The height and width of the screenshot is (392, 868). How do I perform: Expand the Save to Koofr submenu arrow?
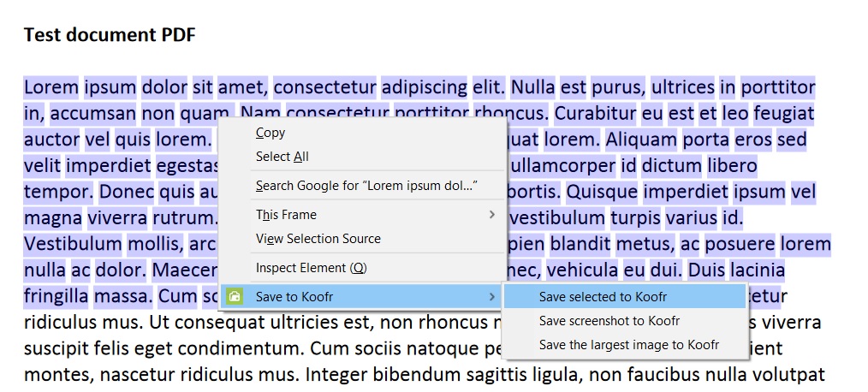(491, 297)
